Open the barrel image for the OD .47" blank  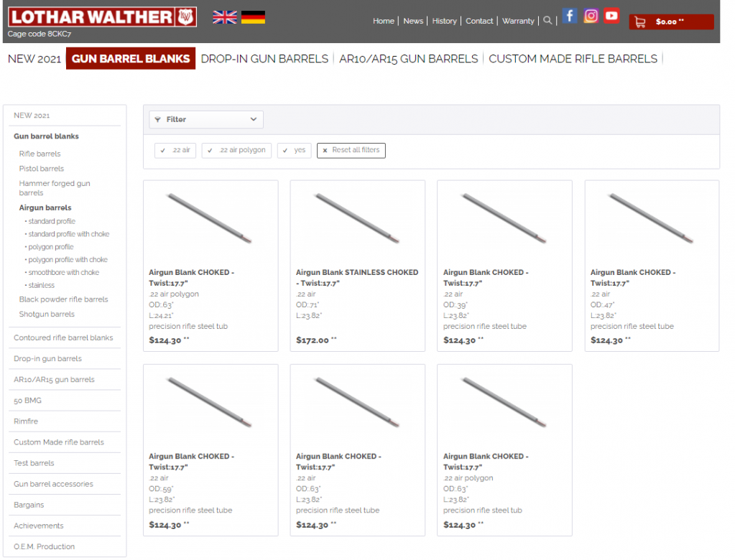tap(652, 219)
